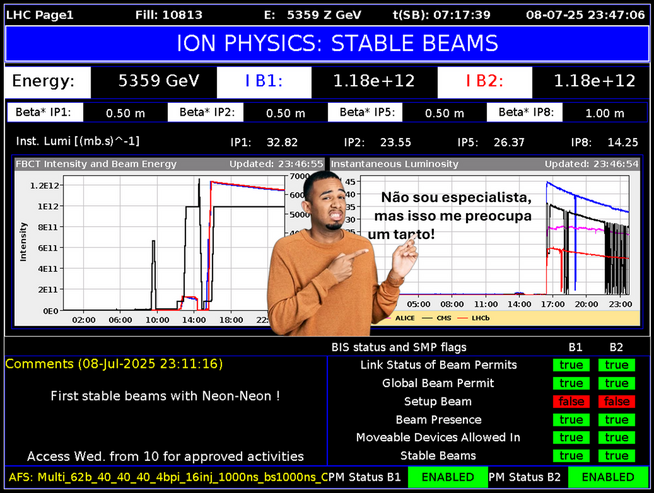Click the Instantaneous Luminosity chart header
Viewport: 654px width, 493px height.
click(x=394, y=163)
